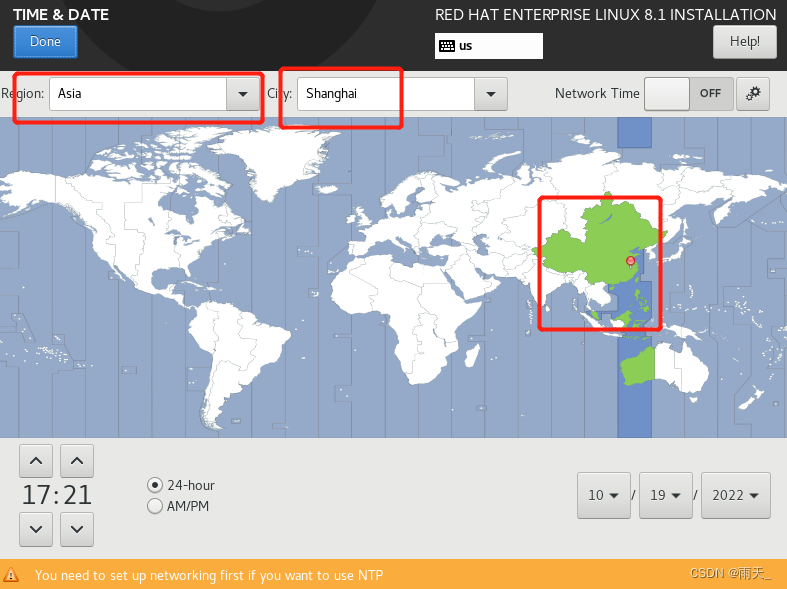This screenshot has height=589, width=787.
Task: Open the NTP server configuration gear icon
Action: 752,94
